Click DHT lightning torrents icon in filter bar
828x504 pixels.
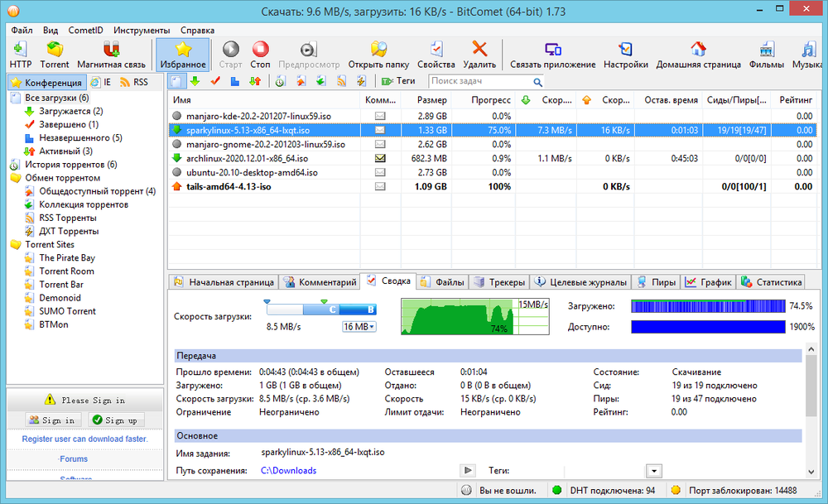click(361, 81)
